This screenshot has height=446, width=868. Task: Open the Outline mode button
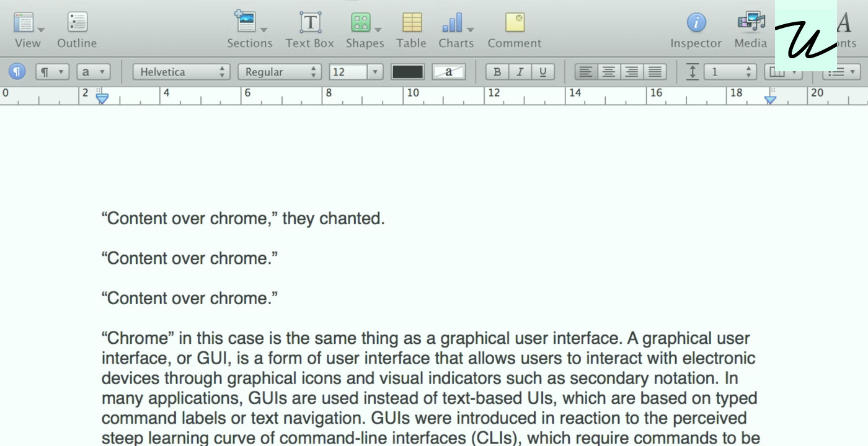point(77,30)
